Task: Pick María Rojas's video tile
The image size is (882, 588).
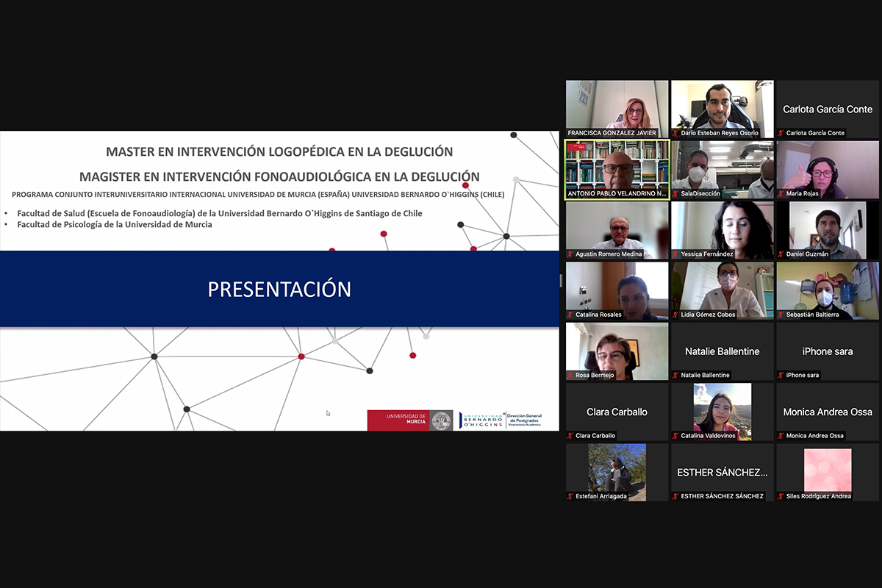Action: point(828,170)
